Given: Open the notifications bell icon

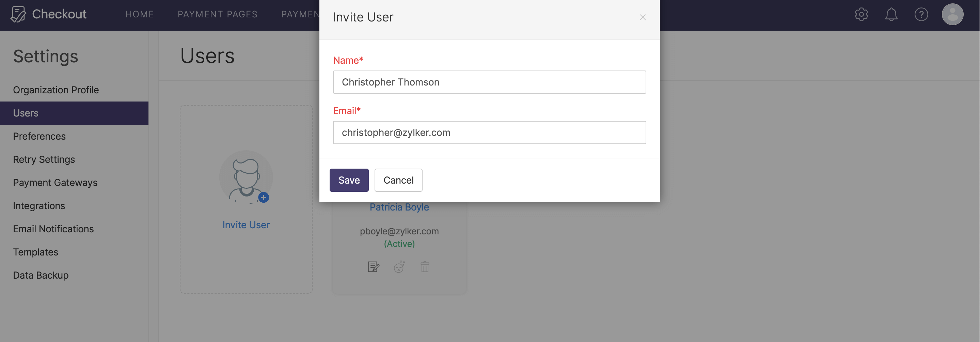Looking at the screenshot, I should [891, 14].
